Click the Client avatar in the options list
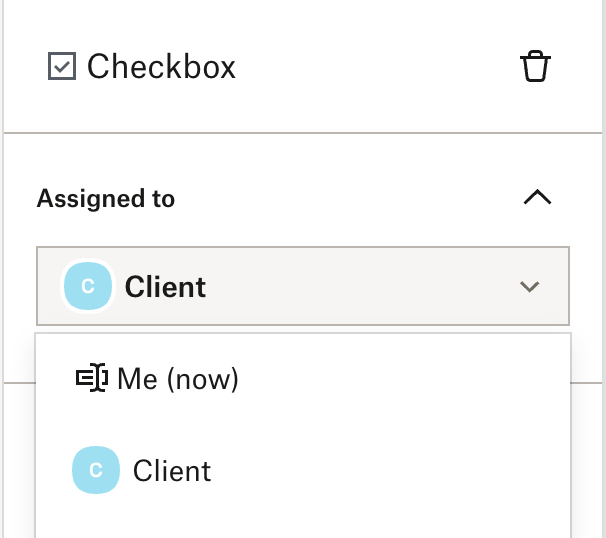Viewport: 606px width, 538px height. pos(96,470)
